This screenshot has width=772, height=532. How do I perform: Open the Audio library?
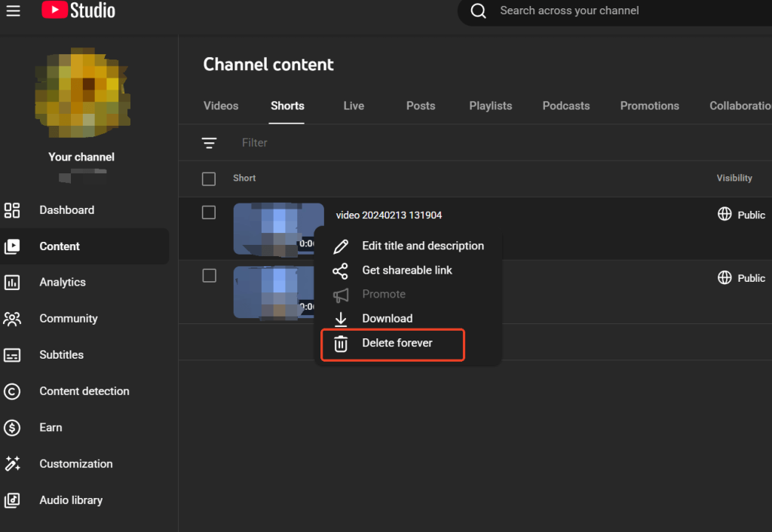pyautogui.click(x=70, y=500)
